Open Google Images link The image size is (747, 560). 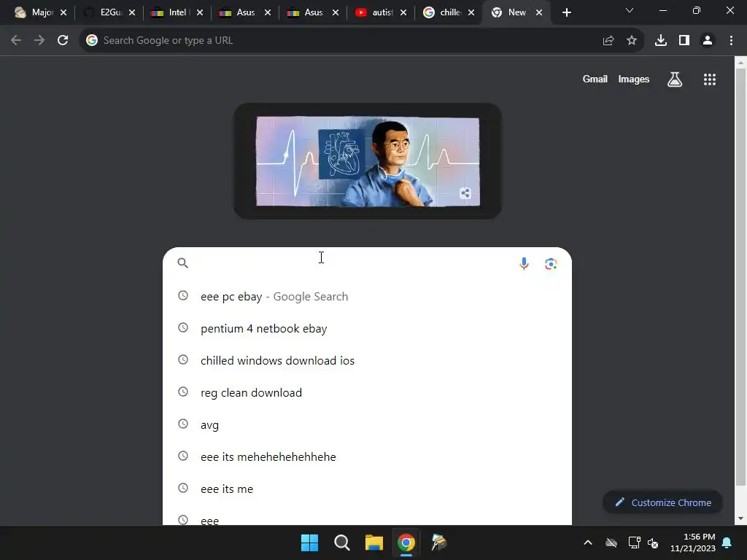tap(634, 79)
